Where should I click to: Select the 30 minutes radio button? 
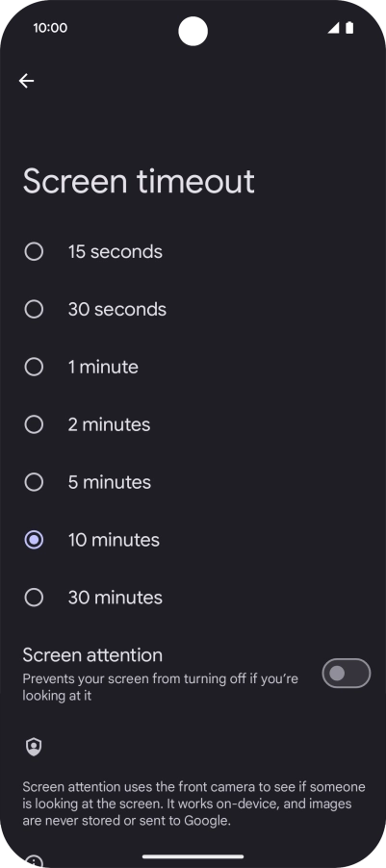[34, 598]
